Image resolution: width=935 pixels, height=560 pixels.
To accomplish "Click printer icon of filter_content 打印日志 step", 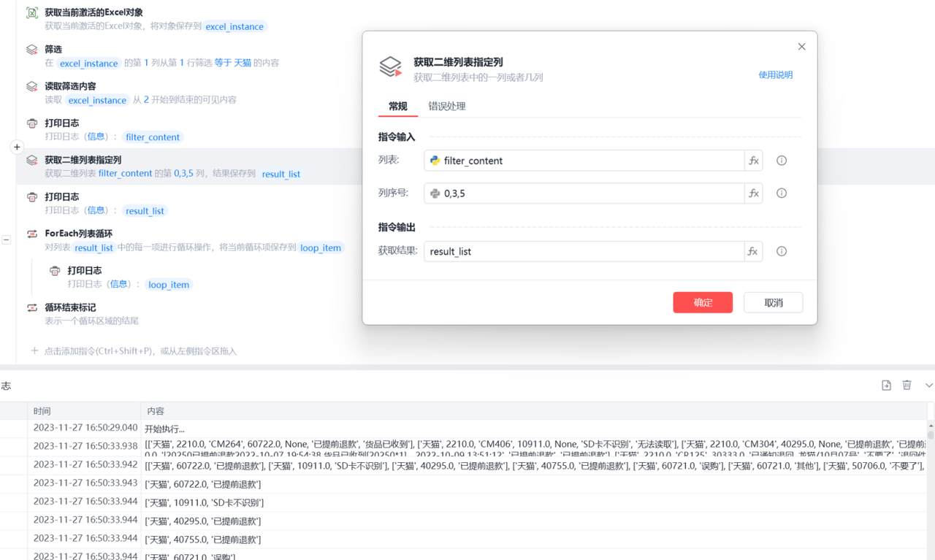I will [32, 123].
